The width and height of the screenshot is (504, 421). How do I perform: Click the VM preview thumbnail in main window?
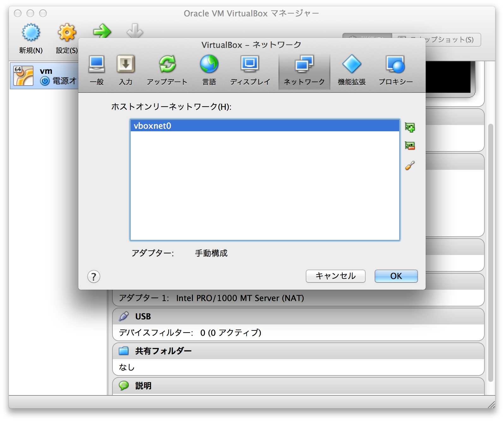tap(448, 77)
